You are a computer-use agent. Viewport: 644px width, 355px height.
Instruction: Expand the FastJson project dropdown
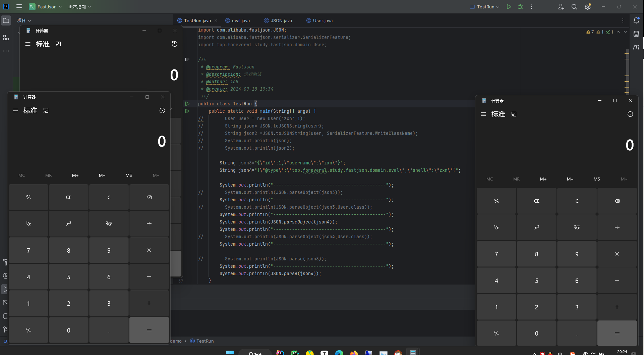46,7
